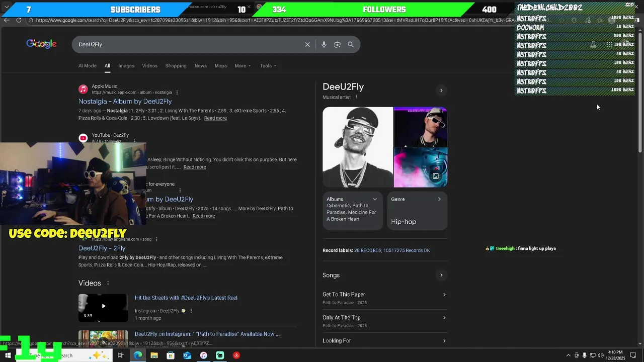Select the All results tab
The height and width of the screenshot is (362, 644).
point(107,66)
